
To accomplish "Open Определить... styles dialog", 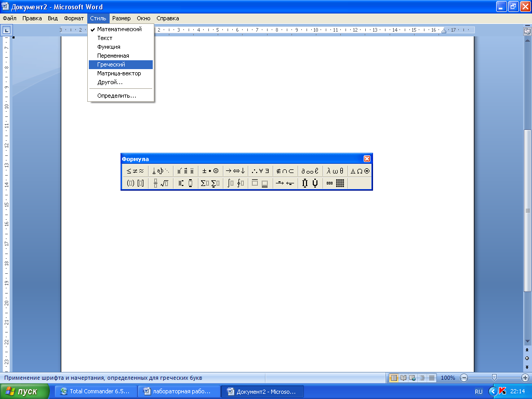I will 121,96.
